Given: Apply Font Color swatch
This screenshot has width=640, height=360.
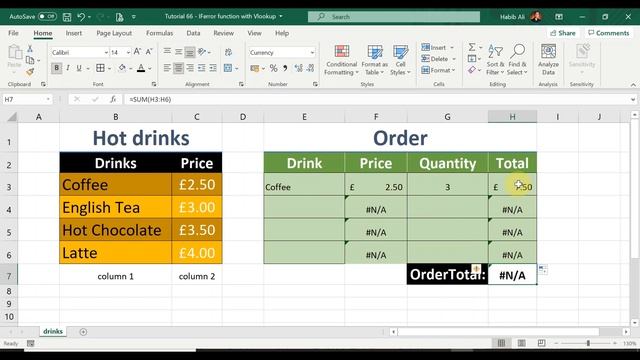Looking at the screenshot, I should point(141,68).
